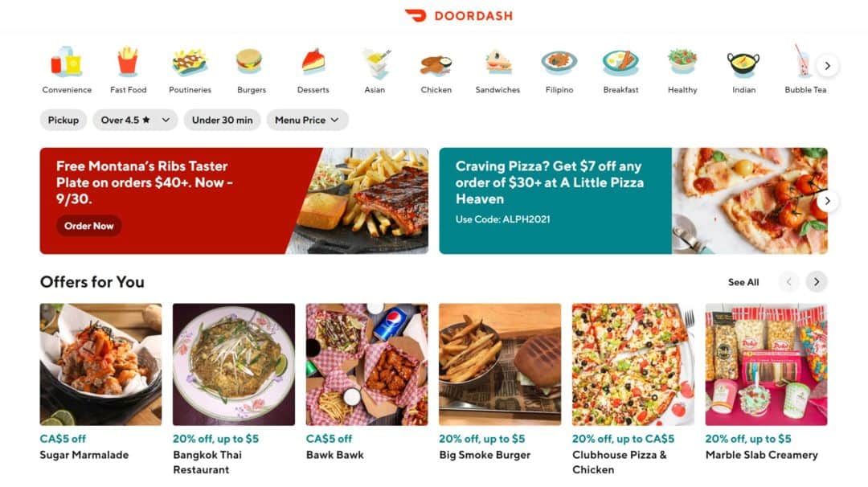This screenshot has width=868, height=487.
Task: Go to next Offers for You page
Action: coord(817,282)
